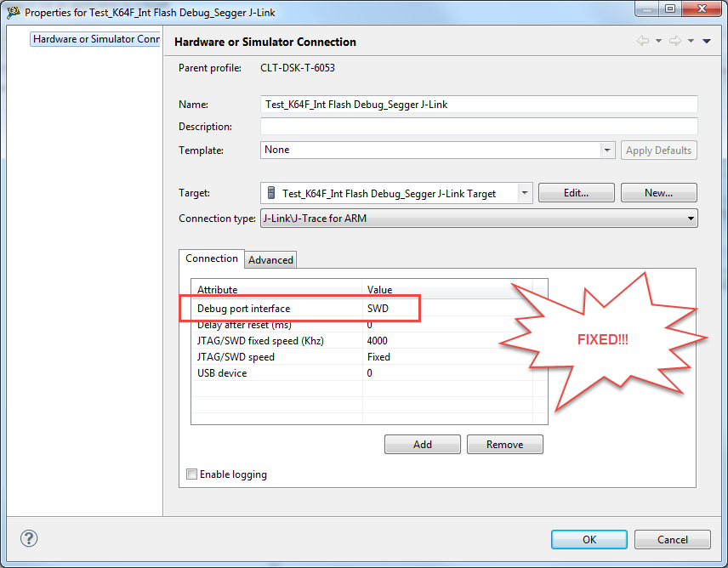Click the Attribute column header

point(276,290)
